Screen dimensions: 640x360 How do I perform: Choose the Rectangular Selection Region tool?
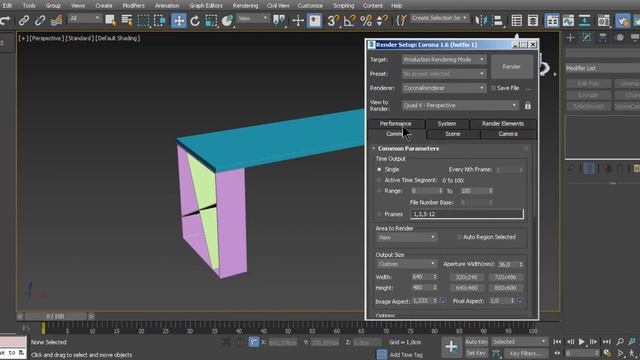point(143,20)
